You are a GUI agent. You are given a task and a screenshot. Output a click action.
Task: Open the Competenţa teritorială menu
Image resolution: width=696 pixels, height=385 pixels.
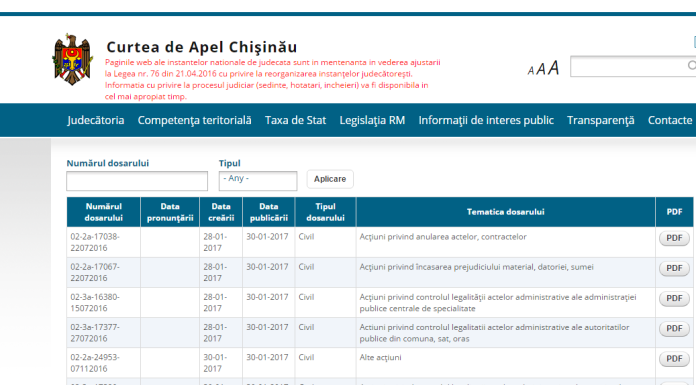click(194, 120)
